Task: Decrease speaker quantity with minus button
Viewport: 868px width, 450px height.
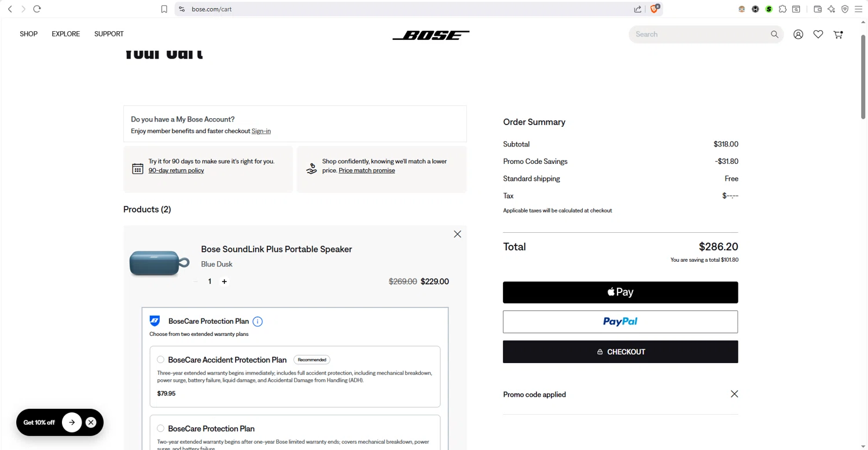Action: (196, 281)
